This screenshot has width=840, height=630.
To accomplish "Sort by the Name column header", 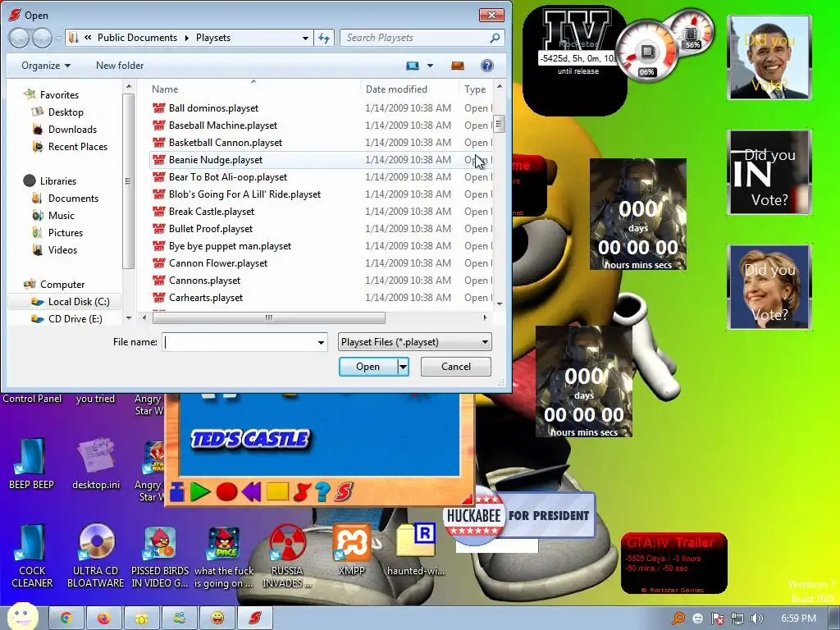I will 165,89.
